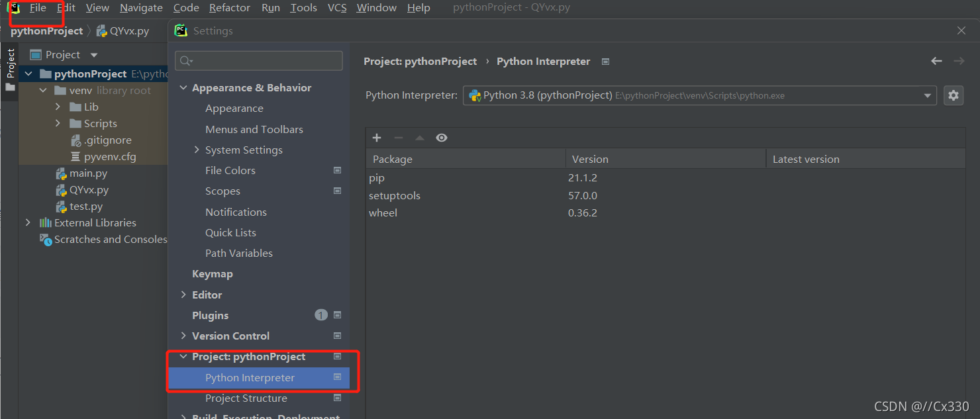The height and width of the screenshot is (419, 980).
Task: Click the back arrow in Settings
Action: (936, 61)
